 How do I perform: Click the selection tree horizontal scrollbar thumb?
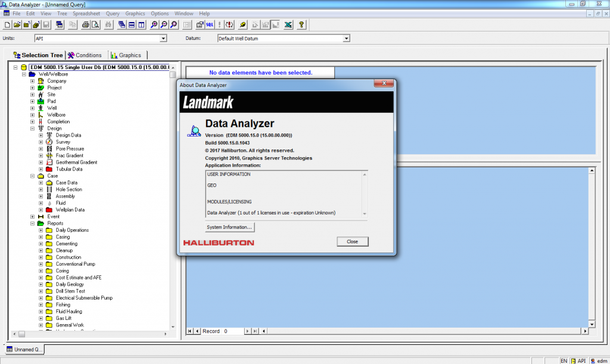click(x=21, y=334)
